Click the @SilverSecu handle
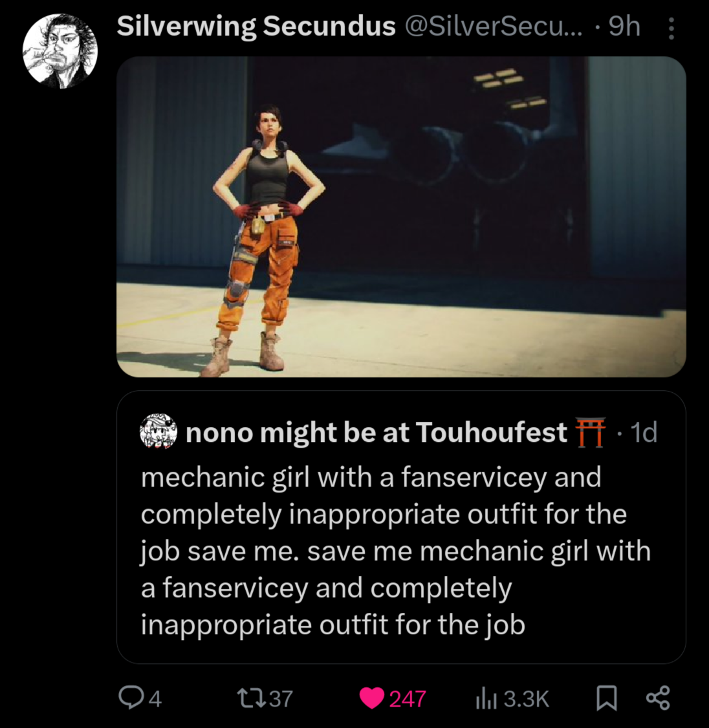Image resolution: width=709 pixels, height=728 pixels. coord(493,27)
